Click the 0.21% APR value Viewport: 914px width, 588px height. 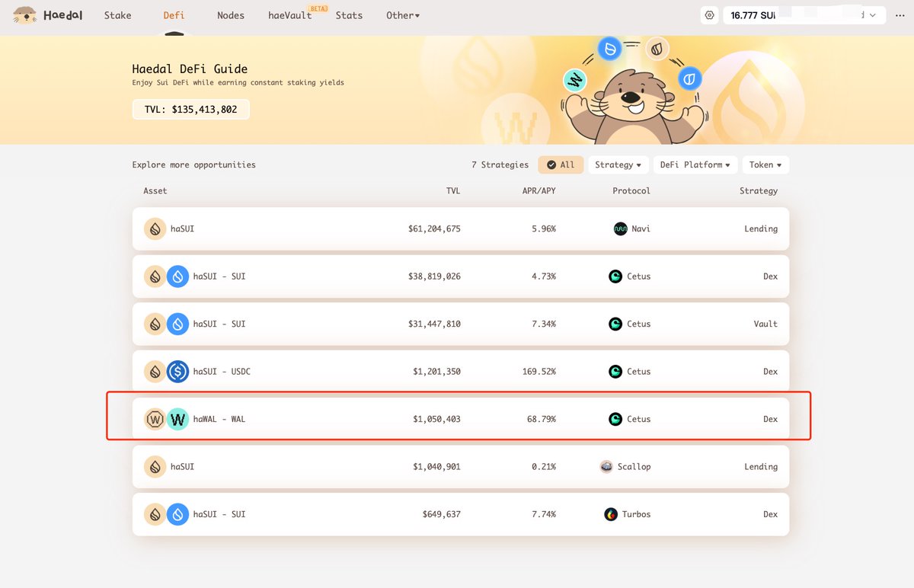point(544,467)
